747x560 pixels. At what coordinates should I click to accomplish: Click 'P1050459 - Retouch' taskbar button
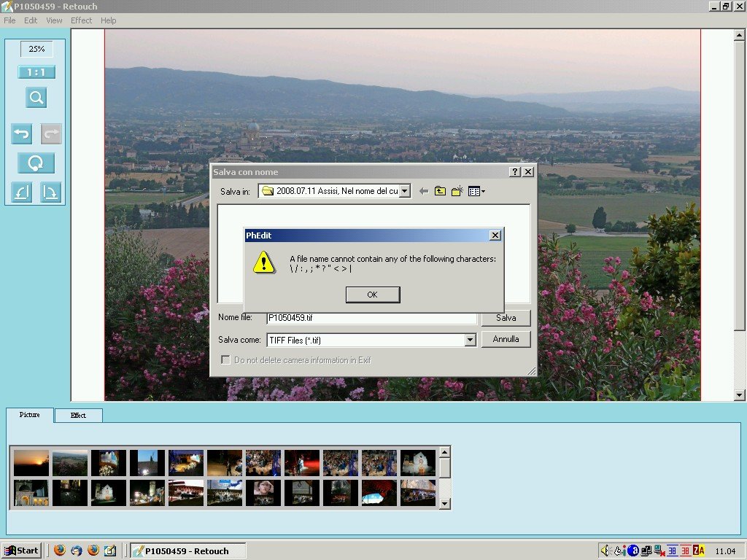point(188,551)
